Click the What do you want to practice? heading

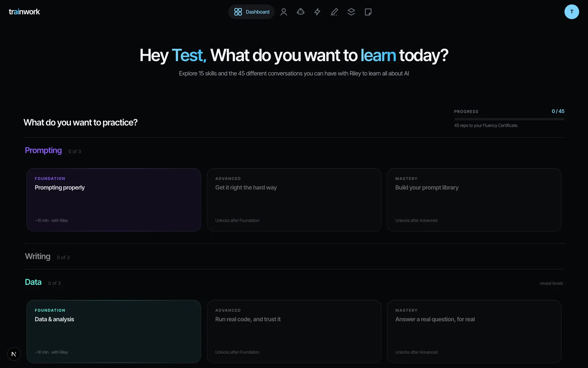(81, 122)
